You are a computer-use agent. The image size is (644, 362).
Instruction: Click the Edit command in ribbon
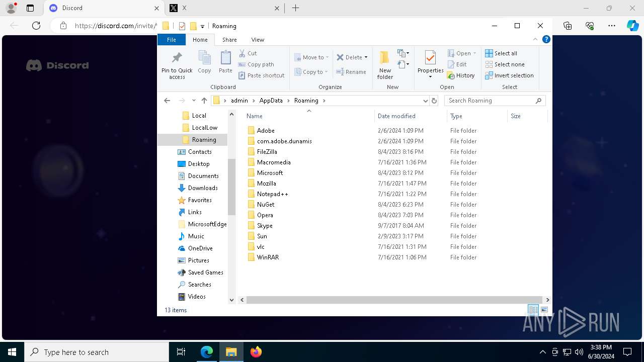pos(457,64)
